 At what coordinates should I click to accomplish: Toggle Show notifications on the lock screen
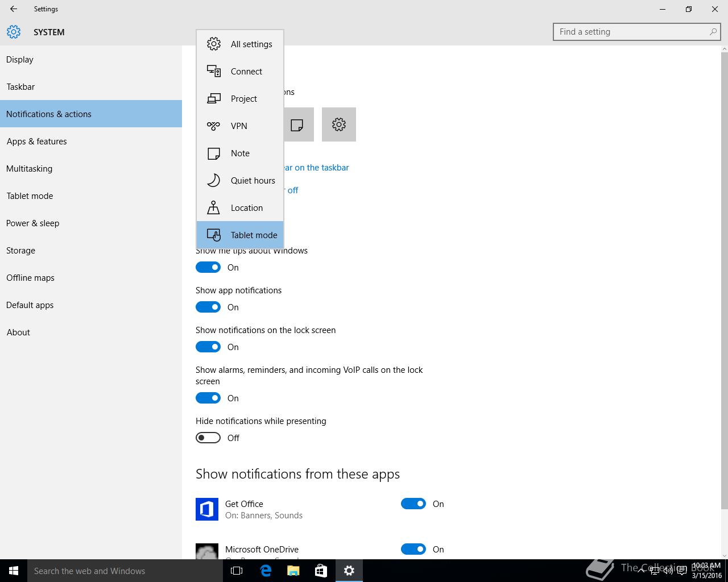tap(208, 347)
